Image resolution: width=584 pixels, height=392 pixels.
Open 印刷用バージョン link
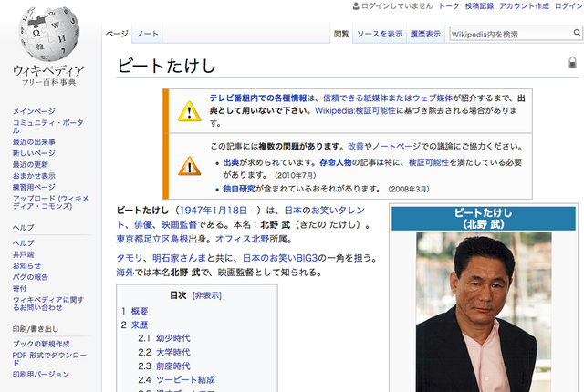pos(41,374)
